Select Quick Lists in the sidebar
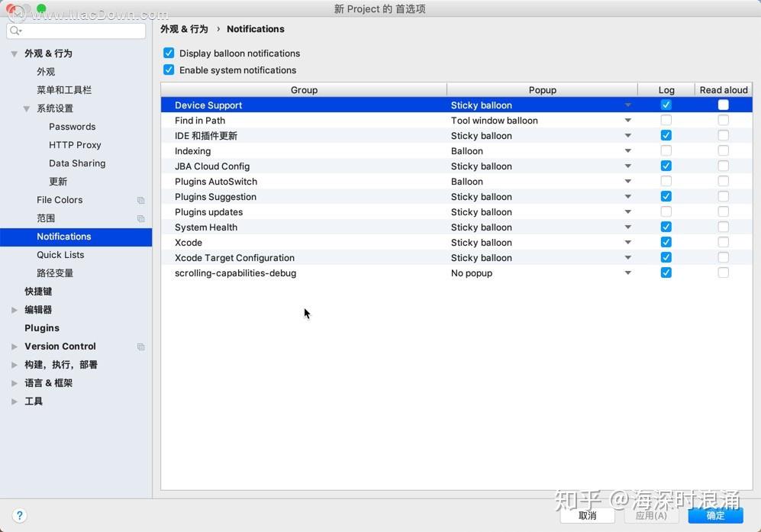The width and height of the screenshot is (761, 532). [x=60, y=255]
